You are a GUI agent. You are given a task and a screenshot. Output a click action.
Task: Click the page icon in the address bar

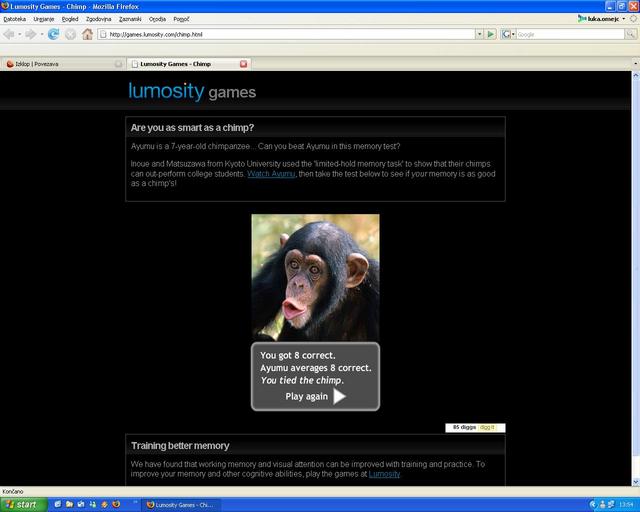pos(103,34)
